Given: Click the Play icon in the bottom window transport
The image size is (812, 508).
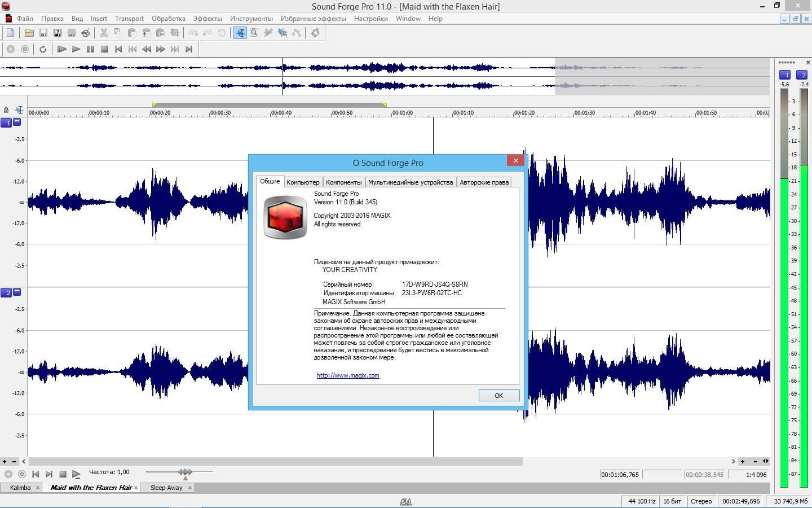Looking at the screenshot, I should coord(76,474).
